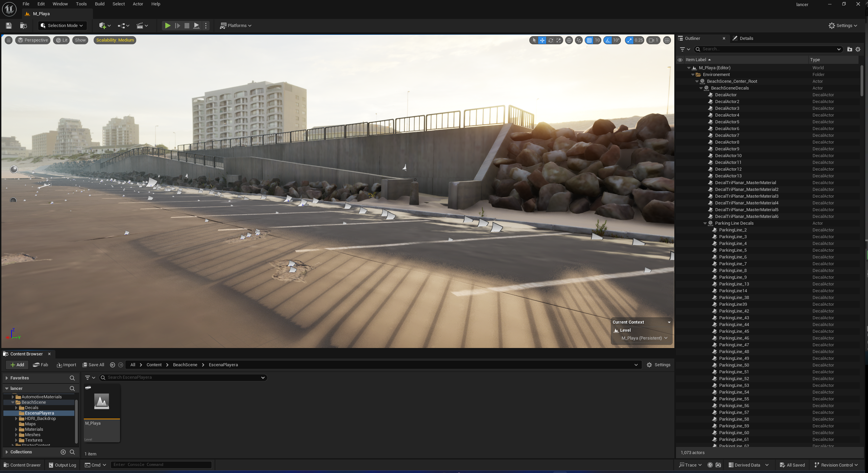The width and height of the screenshot is (868, 473).
Task: Open scale snap value 0.25
Action: pos(638,40)
